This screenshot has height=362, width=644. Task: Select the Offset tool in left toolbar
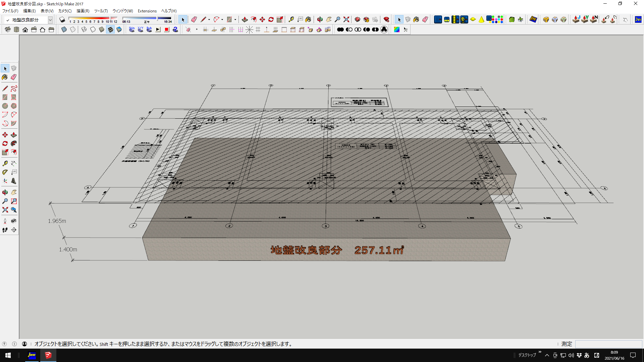(x=14, y=152)
